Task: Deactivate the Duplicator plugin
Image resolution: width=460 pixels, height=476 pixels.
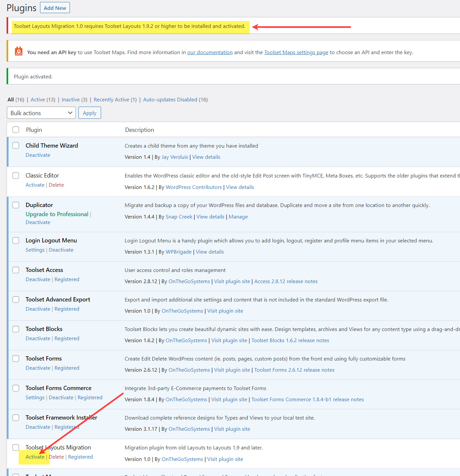Action: click(38, 222)
